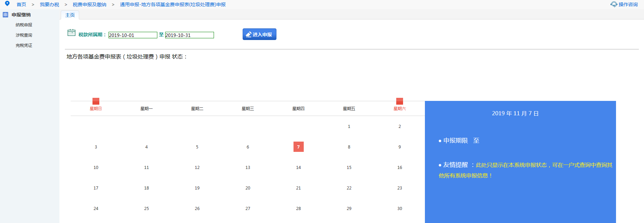The width and height of the screenshot is (644, 223).
Task: Click the start date field 2019-10-01
Action: [133, 35]
